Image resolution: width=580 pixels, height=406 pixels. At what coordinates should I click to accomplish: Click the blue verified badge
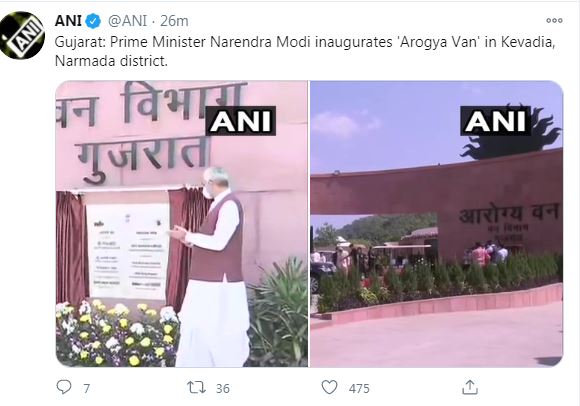(x=93, y=21)
